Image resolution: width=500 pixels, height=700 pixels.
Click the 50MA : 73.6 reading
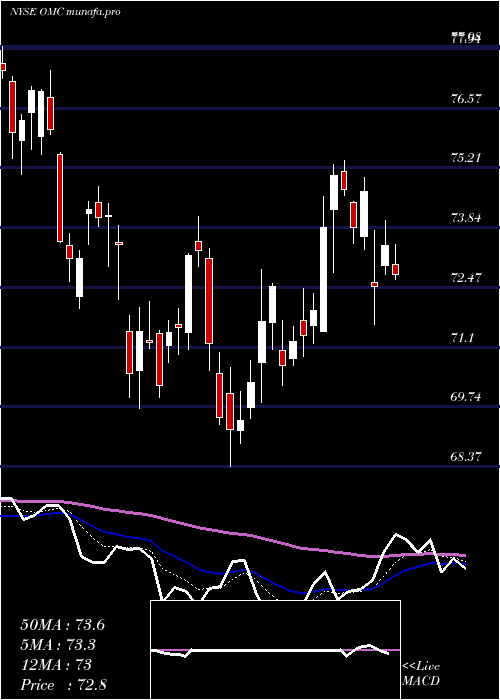click(x=63, y=625)
